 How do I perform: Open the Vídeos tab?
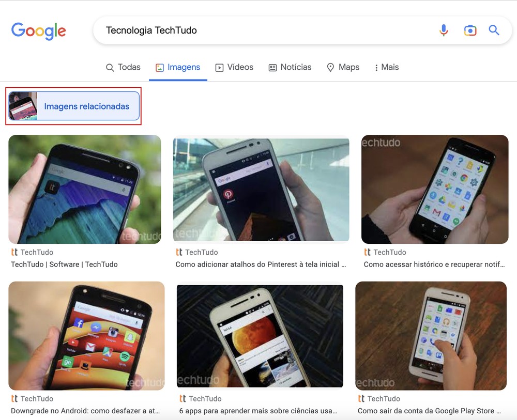tap(234, 67)
